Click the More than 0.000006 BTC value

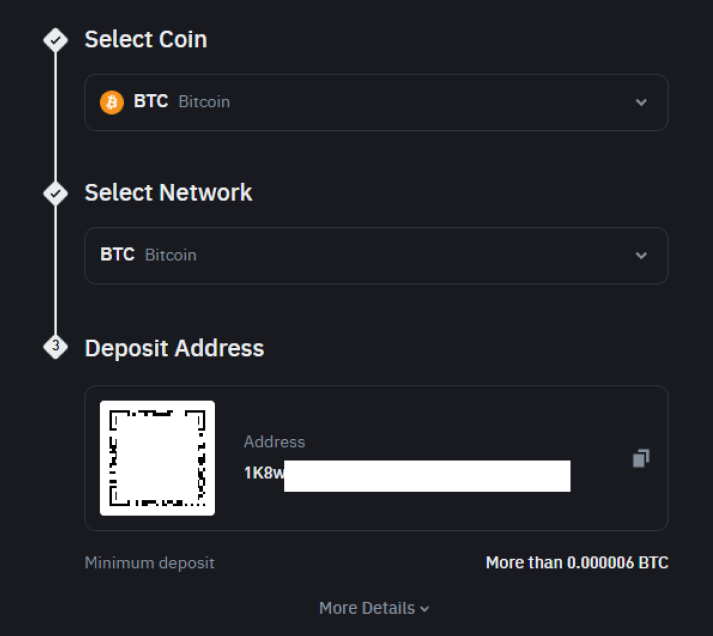click(x=577, y=563)
